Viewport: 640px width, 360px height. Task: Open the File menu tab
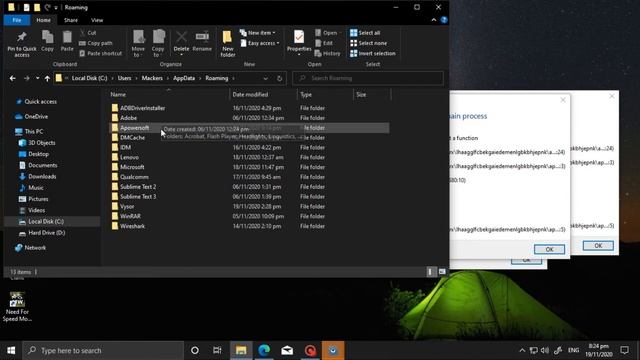(17, 20)
